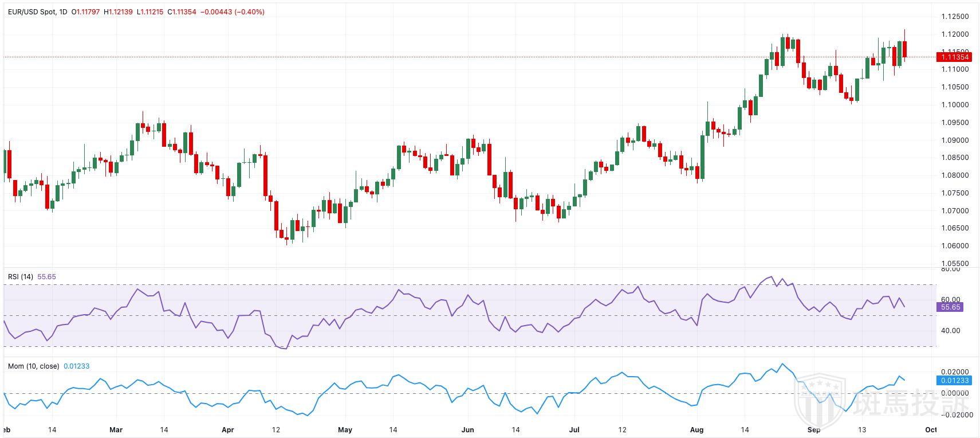Click the Apr label on the time axis
The height and width of the screenshot is (438, 980).
click(228, 429)
